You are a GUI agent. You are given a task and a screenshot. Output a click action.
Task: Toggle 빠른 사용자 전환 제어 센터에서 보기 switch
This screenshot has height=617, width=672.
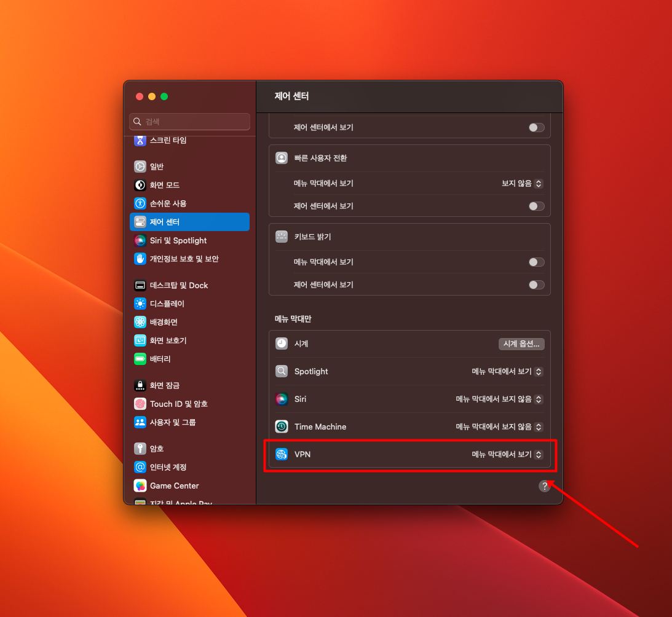(x=537, y=206)
